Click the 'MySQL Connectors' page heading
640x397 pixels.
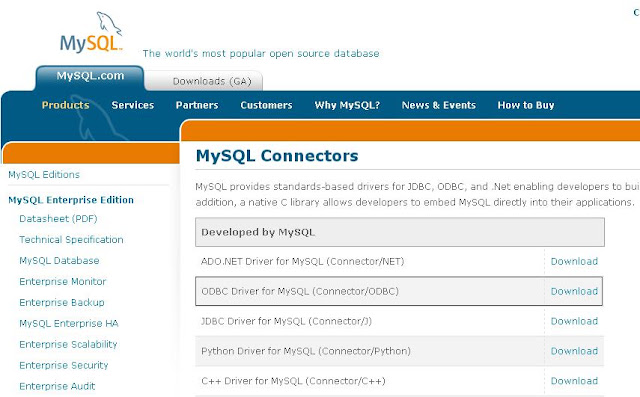277,156
